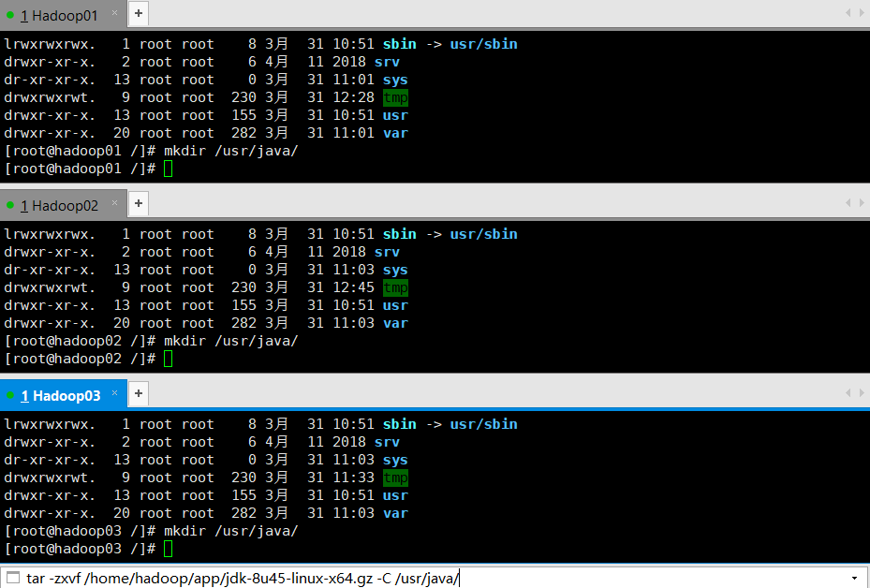Click 'usr/sbin' link target in Hadoop03 terminal
The height and width of the screenshot is (588, 870).
[x=483, y=424]
